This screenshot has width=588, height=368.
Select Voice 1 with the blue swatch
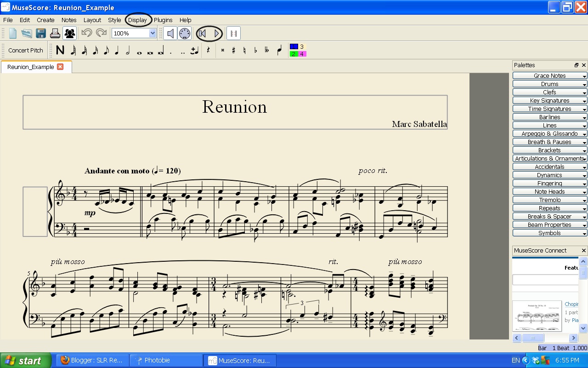click(293, 46)
